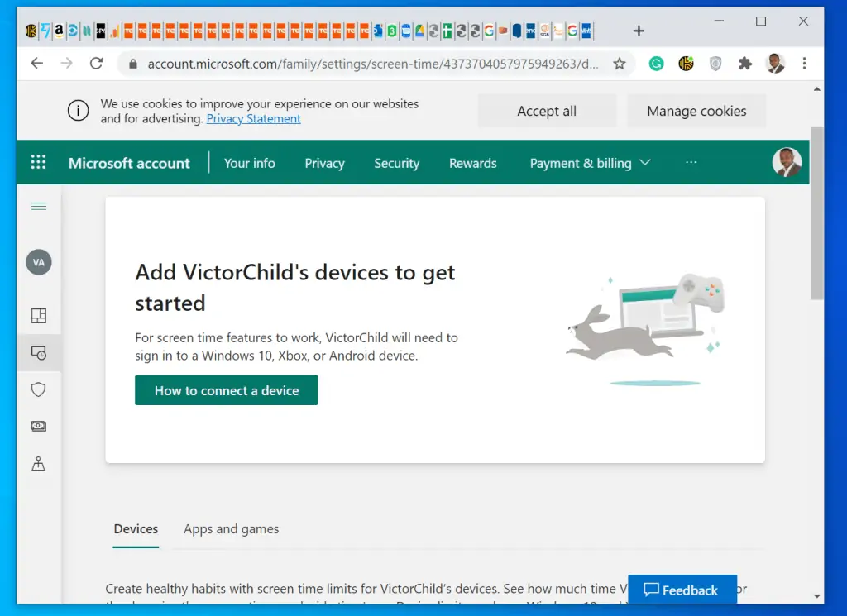
Task: Show more navigation items ellipsis
Action: (x=691, y=163)
